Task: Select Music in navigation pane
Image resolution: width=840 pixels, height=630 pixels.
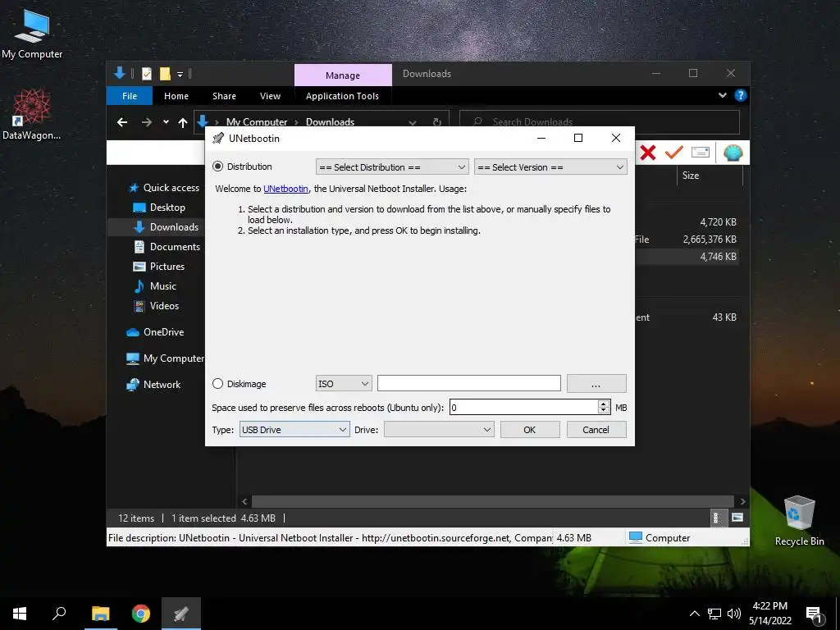Action: [155, 286]
